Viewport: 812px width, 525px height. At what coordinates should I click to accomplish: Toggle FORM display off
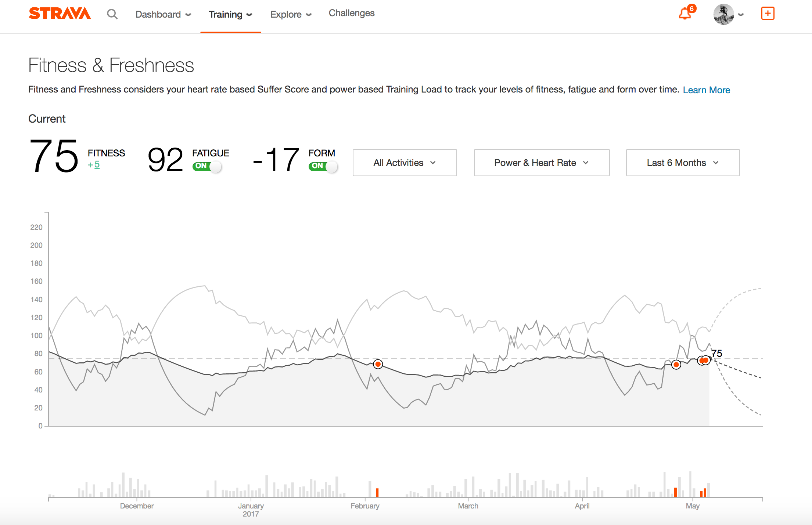tap(323, 166)
